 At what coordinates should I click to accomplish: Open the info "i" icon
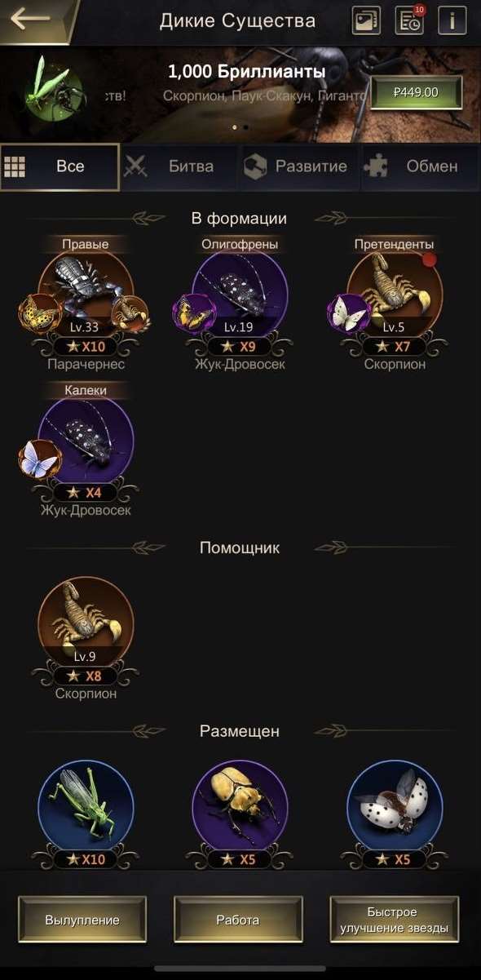(452, 20)
